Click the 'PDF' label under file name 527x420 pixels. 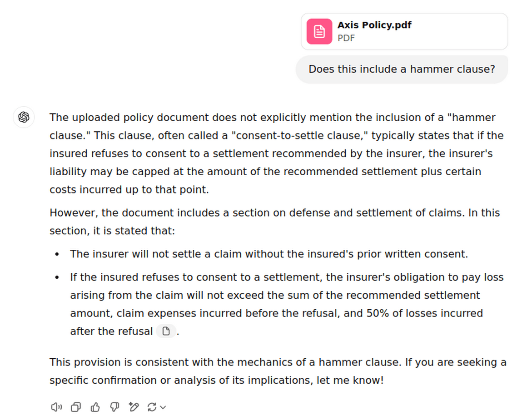346,38
